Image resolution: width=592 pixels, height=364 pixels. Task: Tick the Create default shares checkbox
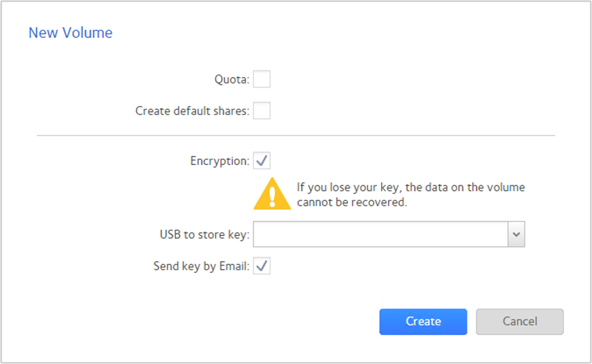(x=262, y=110)
